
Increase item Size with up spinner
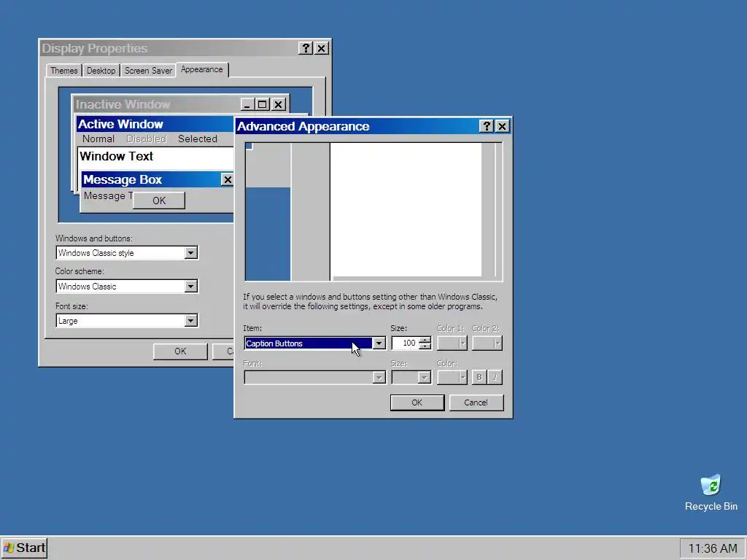pyautogui.click(x=425, y=340)
